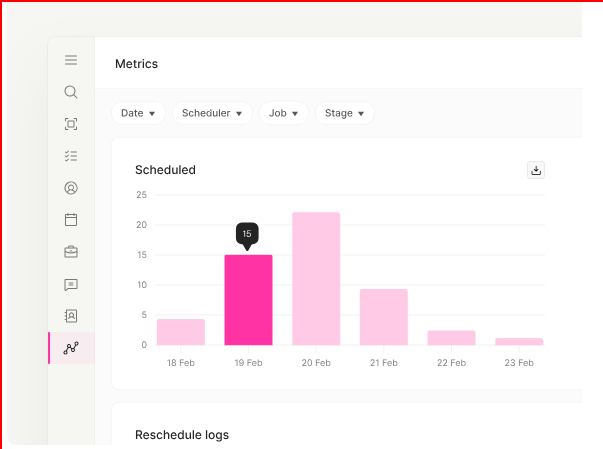603x449 pixels.
Task: Open the scan frame icon in sidebar
Action: (x=71, y=124)
